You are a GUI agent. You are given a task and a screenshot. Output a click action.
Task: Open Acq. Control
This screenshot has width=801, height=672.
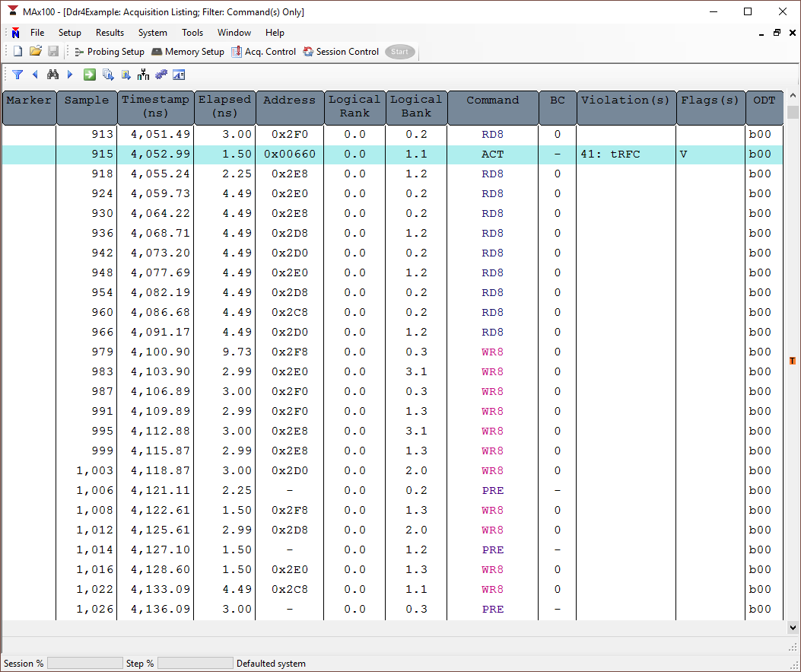(263, 52)
